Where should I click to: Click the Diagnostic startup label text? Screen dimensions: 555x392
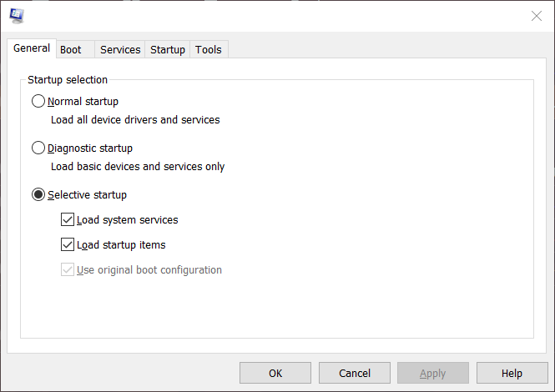coord(90,148)
